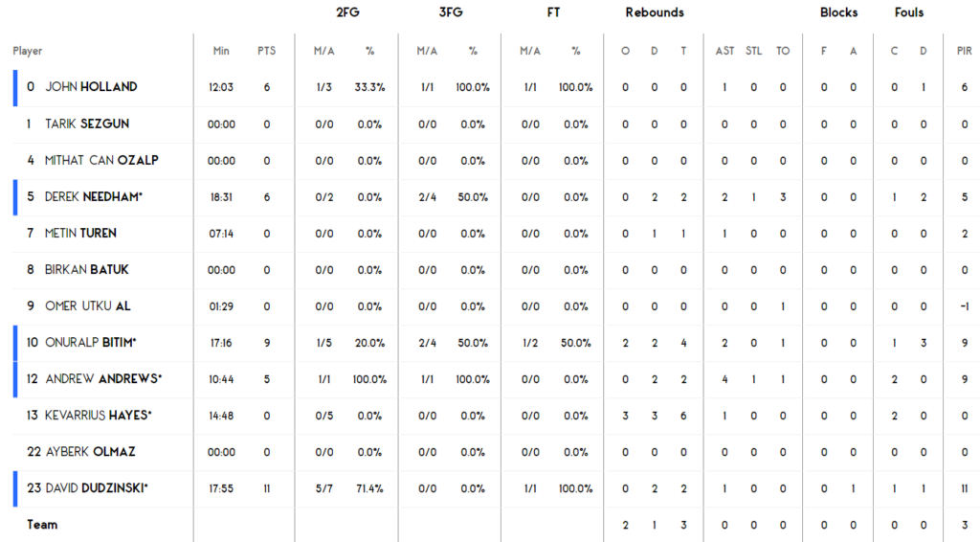Open Omer Utku Al's profile
The width and height of the screenshot is (980, 542).
click(88, 305)
